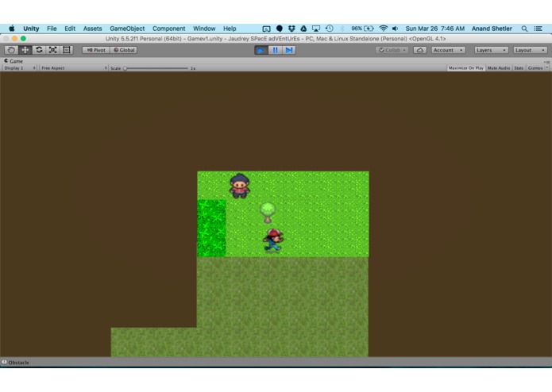Open AirPlay display menu
Screen dimensions: 552x392
[316, 29]
